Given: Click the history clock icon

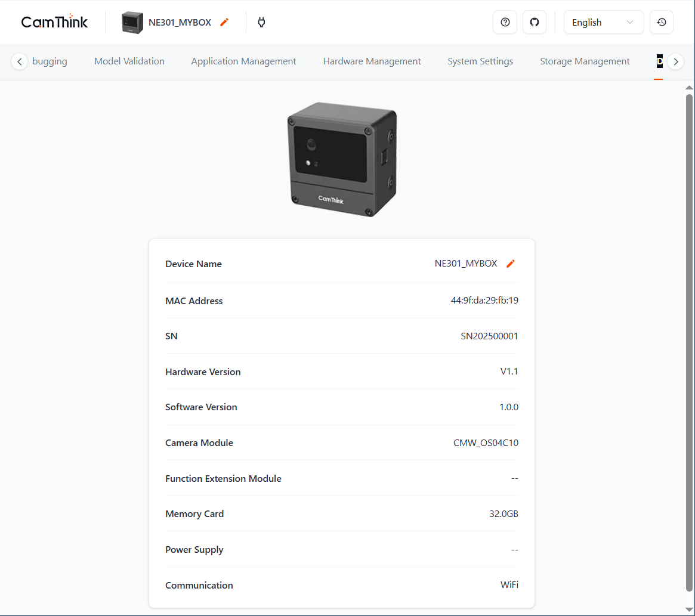Looking at the screenshot, I should point(661,22).
